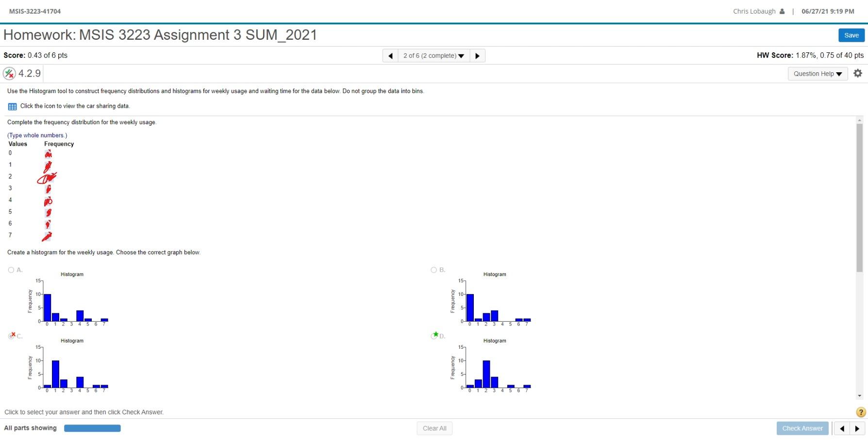Click the yellow help question mark icon
This screenshot has width=868, height=440.
click(x=859, y=412)
